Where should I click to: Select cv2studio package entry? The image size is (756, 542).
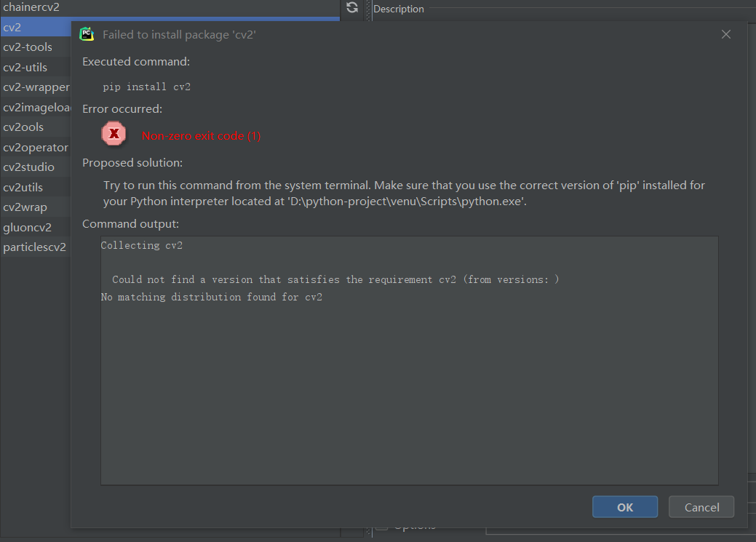pos(28,167)
